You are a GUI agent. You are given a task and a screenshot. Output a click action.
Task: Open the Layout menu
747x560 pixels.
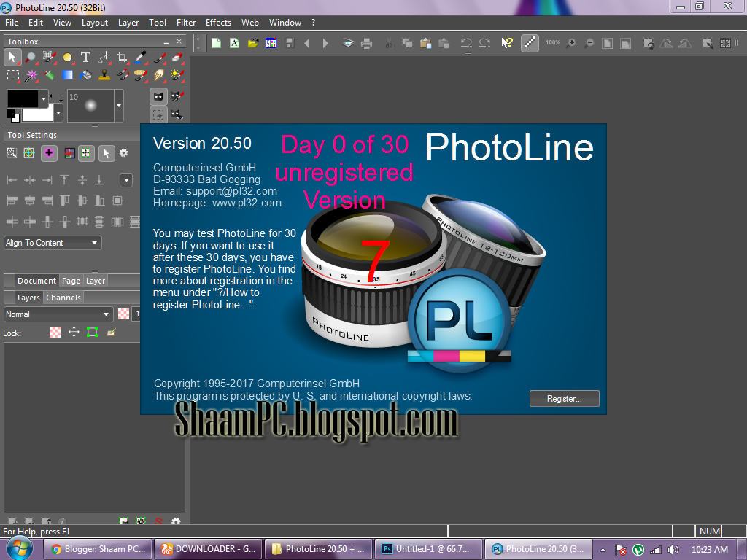pos(94,23)
